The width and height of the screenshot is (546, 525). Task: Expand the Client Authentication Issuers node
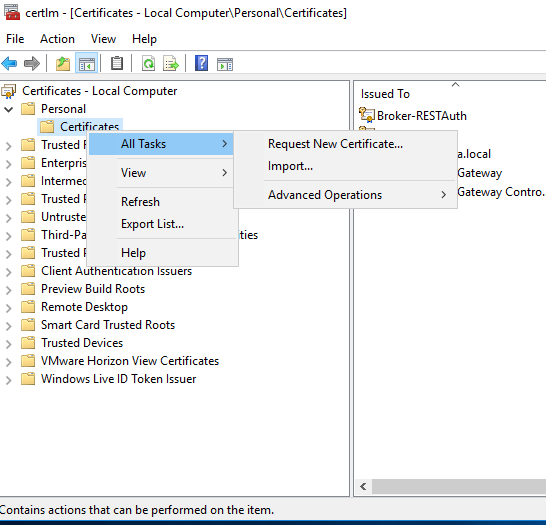[x=9, y=272]
